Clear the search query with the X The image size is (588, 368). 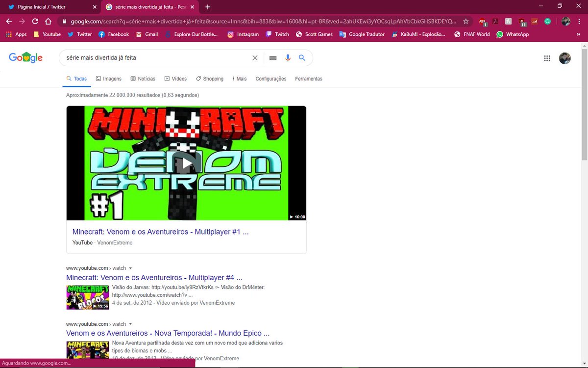coord(255,58)
